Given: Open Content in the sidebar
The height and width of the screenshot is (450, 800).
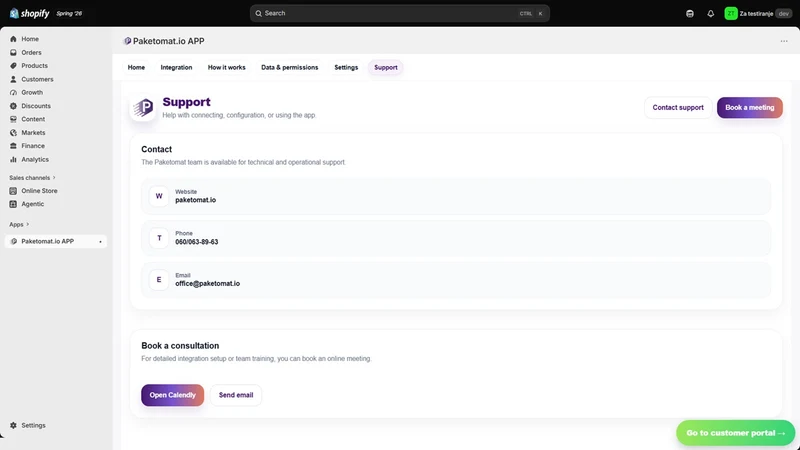Looking at the screenshot, I should [33, 119].
